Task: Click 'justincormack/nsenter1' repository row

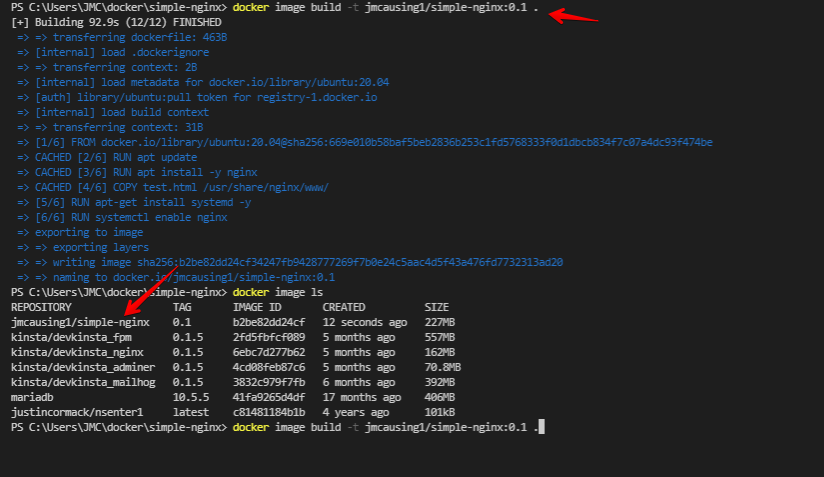Action: point(77,412)
